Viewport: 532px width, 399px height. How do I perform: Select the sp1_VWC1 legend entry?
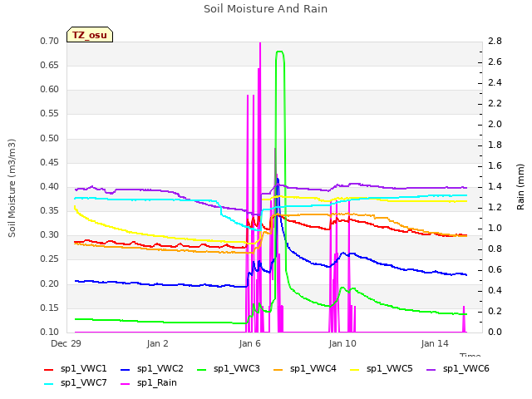tap(76, 368)
